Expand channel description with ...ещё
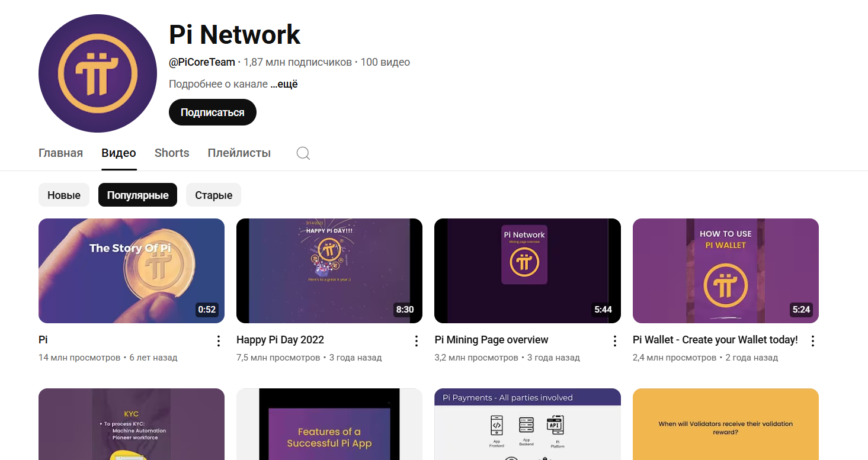Screen dimensions: 868x460 [x=284, y=84]
